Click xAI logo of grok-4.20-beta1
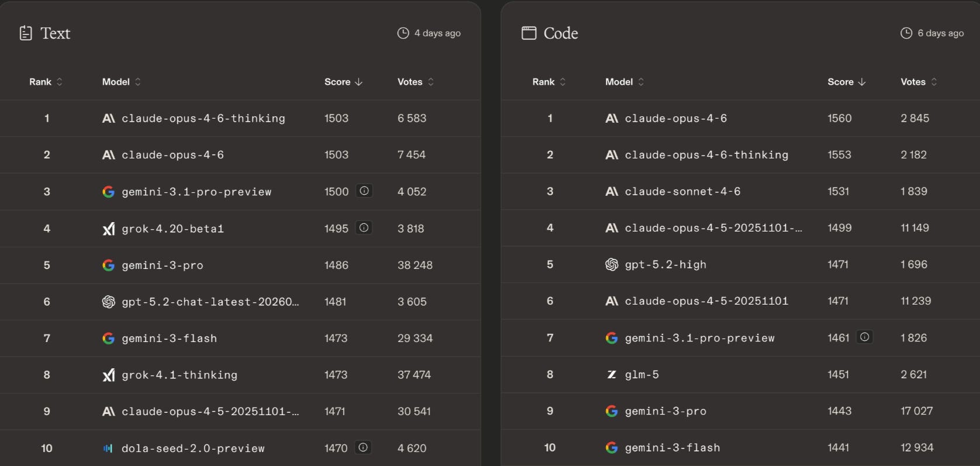Image resolution: width=980 pixels, height=466 pixels. [x=109, y=229]
